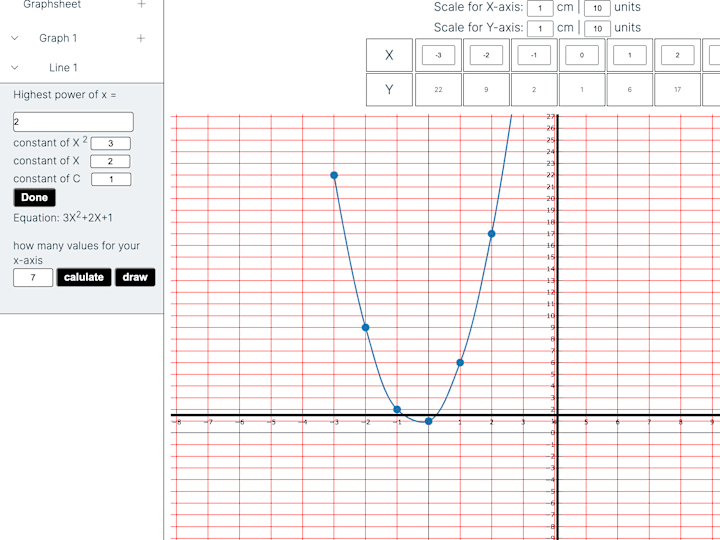Click the Equation: 3X²+2X+1 text
720x540 pixels.
[63, 217]
